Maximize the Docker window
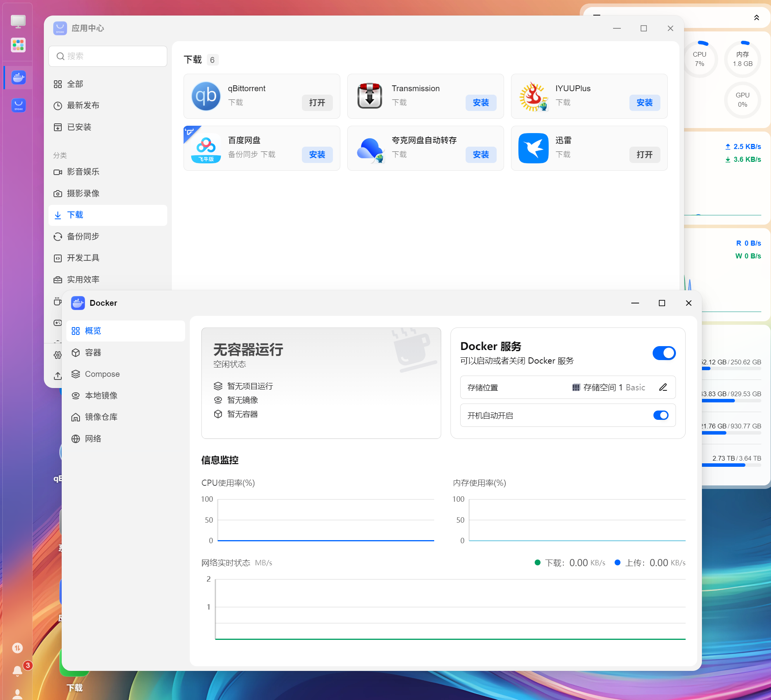Viewport: 771px width, 700px height. (x=662, y=303)
